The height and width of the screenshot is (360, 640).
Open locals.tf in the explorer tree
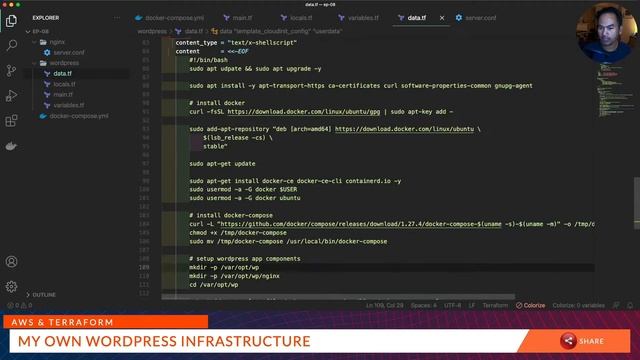[60, 84]
